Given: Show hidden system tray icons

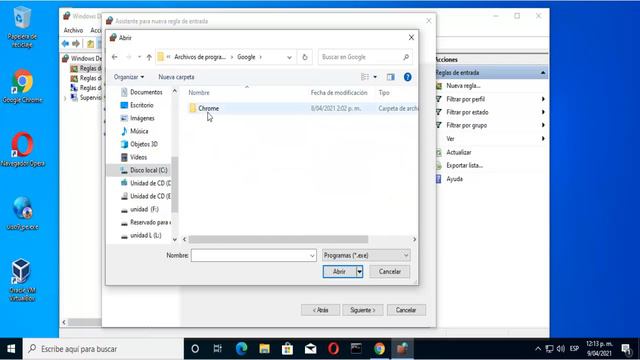Looking at the screenshot, I should click(x=538, y=349).
